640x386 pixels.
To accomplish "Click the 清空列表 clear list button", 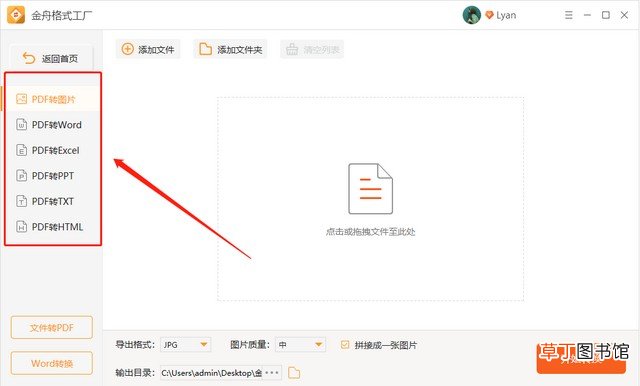I will pos(312,49).
